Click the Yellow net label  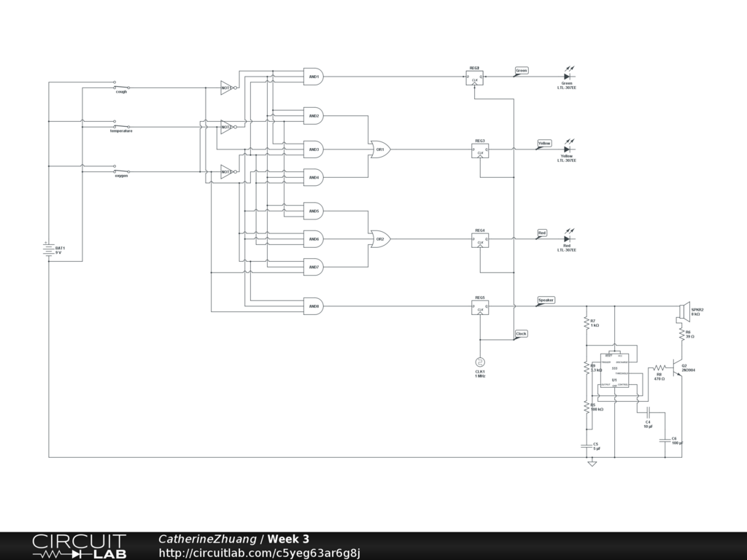pos(544,143)
